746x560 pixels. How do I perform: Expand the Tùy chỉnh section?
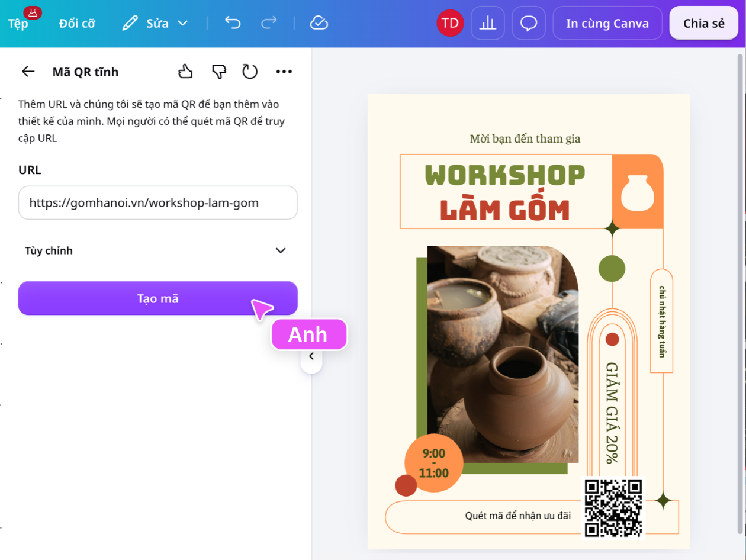click(x=157, y=250)
